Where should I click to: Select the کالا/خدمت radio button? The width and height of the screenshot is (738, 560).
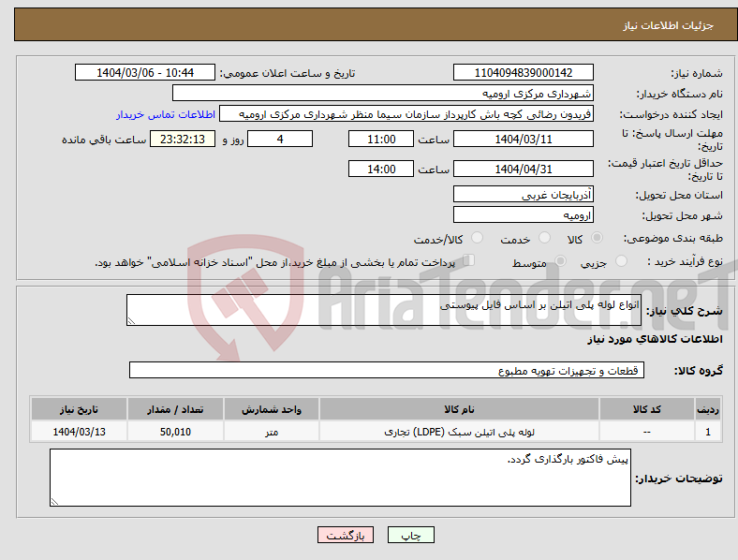coord(478,238)
